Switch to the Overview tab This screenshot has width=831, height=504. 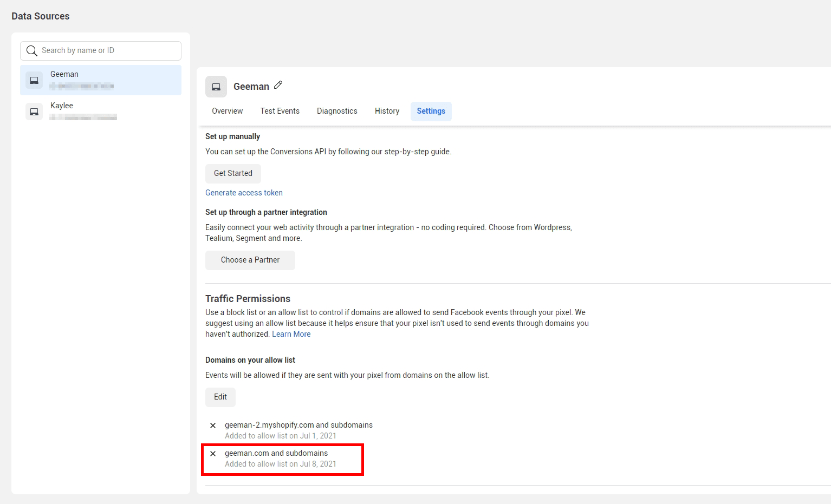[x=227, y=111]
